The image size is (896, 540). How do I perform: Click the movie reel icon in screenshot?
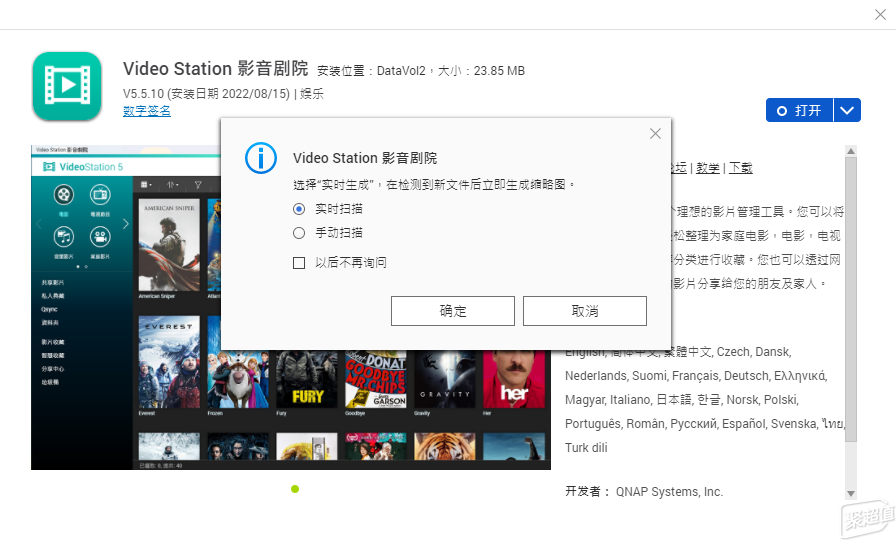[x=63, y=195]
